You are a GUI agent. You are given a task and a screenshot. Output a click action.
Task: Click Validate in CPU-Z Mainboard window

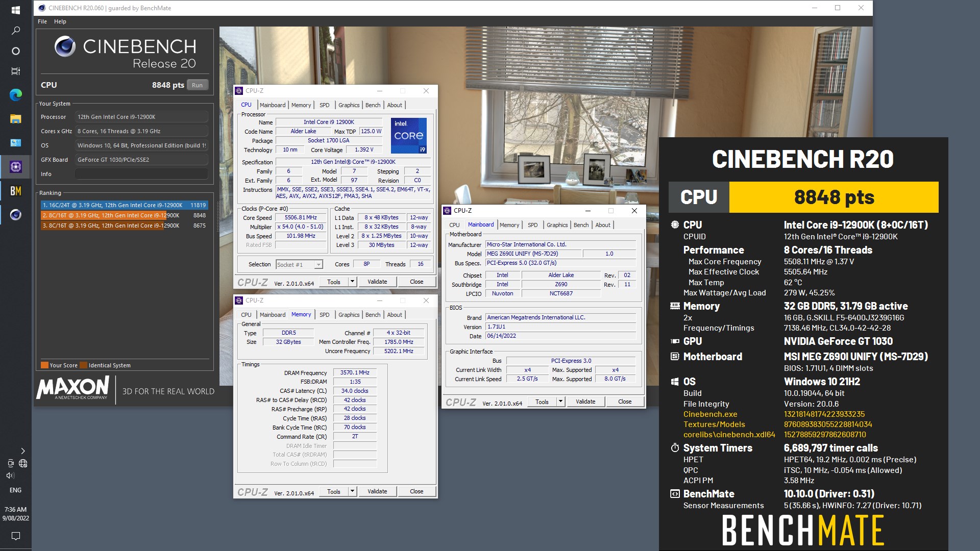pyautogui.click(x=585, y=402)
